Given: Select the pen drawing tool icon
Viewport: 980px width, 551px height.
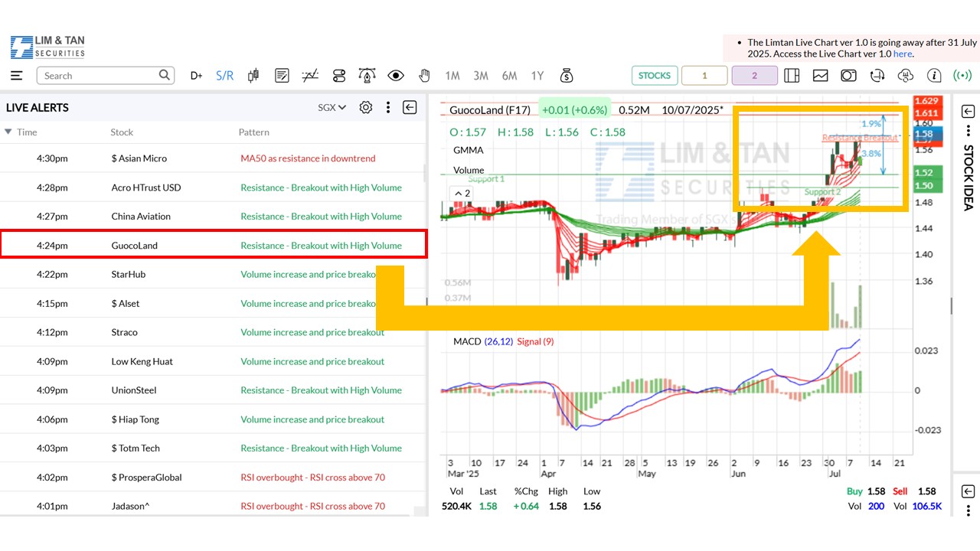Looking at the screenshot, I should pos(367,76).
